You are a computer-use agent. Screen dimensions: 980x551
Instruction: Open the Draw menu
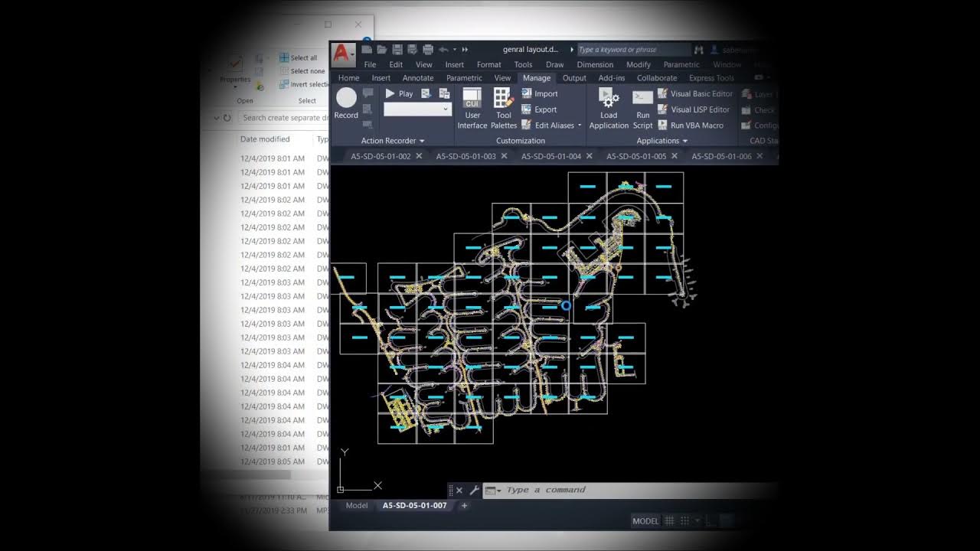point(554,64)
